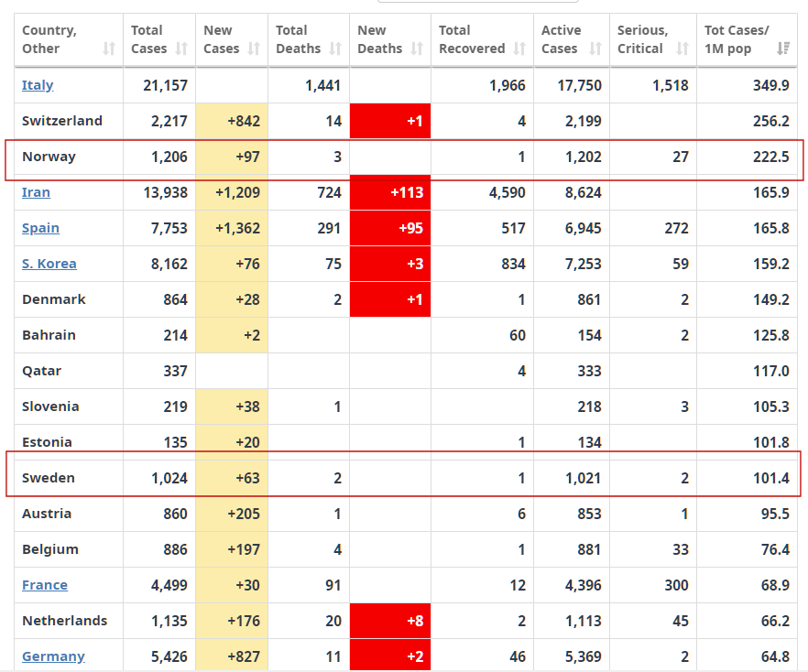Click Switzerland's new cases +842
The image size is (808, 672).
(244, 121)
